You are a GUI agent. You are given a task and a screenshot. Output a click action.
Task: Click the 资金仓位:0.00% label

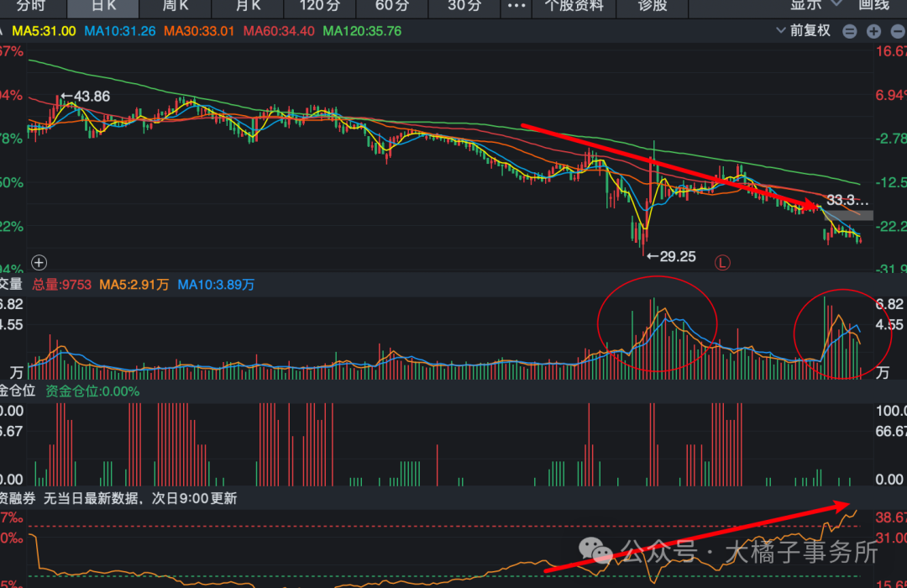pyautogui.click(x=92, y=391)
